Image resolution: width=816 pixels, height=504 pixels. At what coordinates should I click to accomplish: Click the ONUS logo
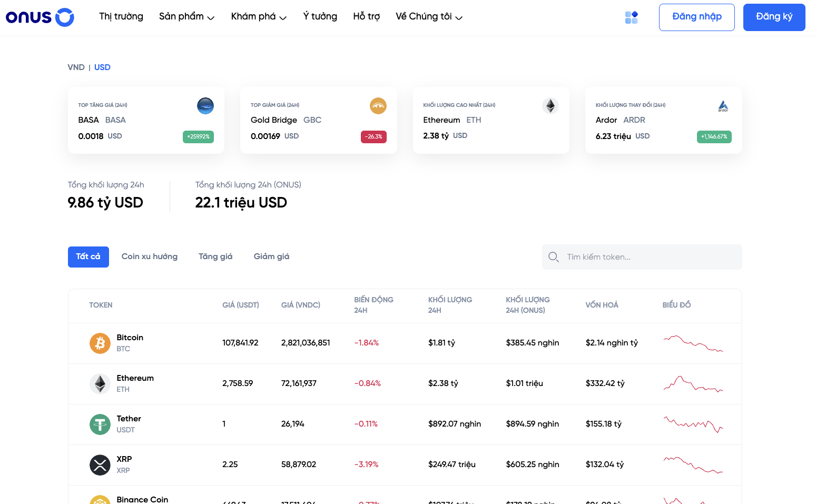tap(40, 17)
